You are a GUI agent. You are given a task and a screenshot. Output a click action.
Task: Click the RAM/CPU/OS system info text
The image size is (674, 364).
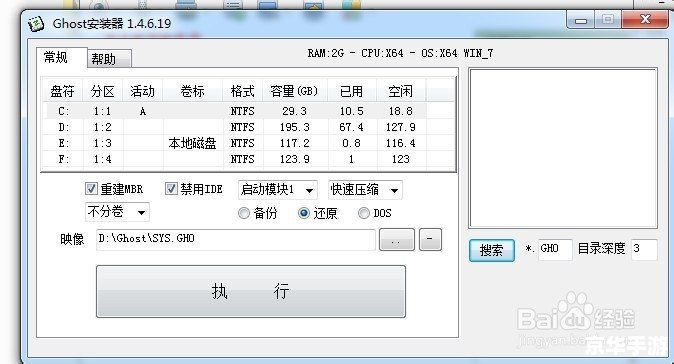(400, 53)
